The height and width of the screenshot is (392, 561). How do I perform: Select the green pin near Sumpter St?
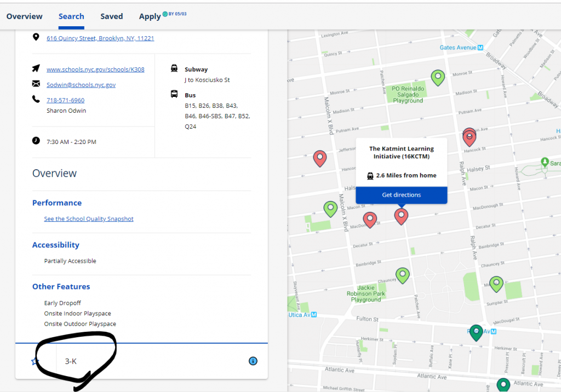pyautogui.click(x=496, y=284)
